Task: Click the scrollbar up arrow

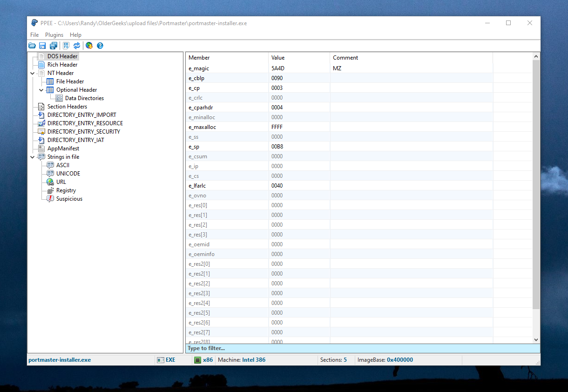Action: [536, 57]
